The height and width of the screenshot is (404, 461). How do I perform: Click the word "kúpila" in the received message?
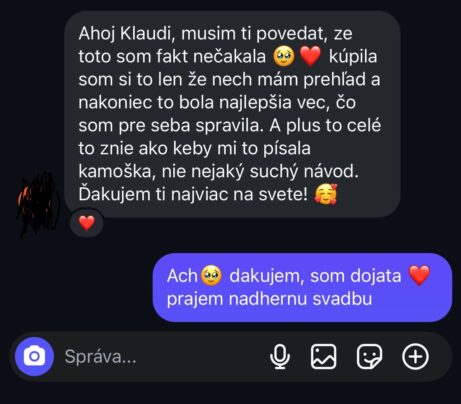(353, 57)
